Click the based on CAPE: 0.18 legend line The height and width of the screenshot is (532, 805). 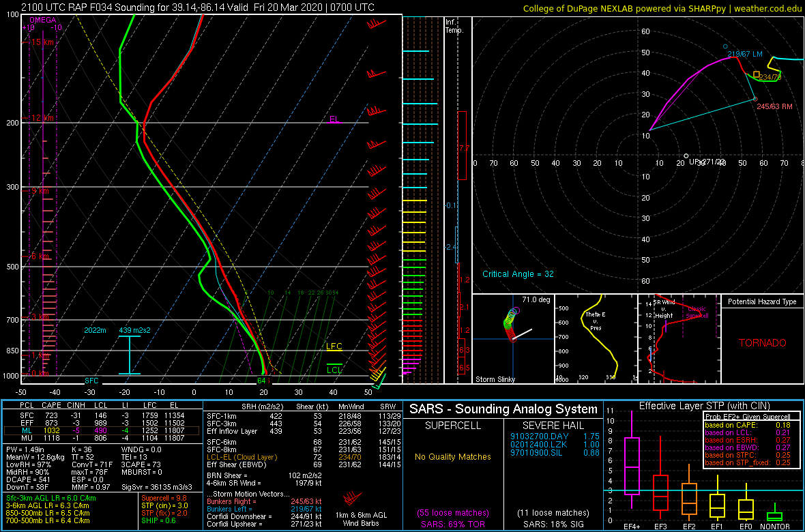(x=747, y=425)
